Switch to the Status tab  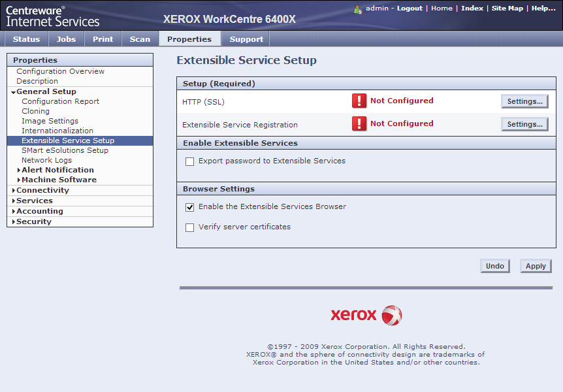(26, 39)
